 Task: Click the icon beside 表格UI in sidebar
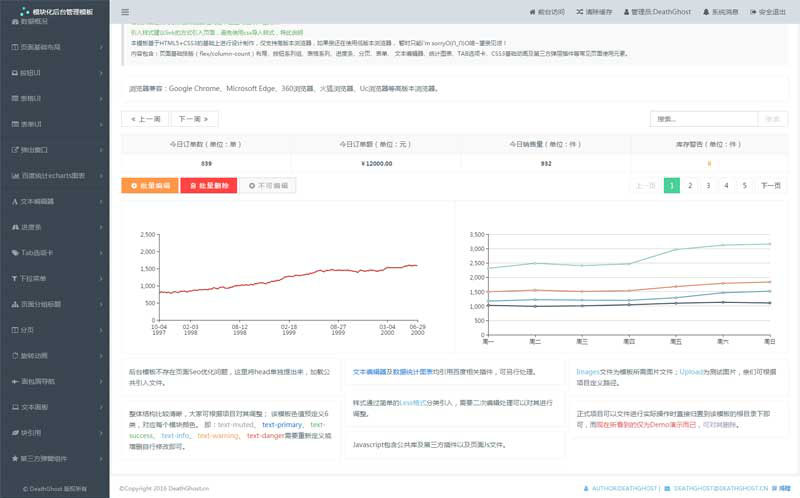(15, 98)
